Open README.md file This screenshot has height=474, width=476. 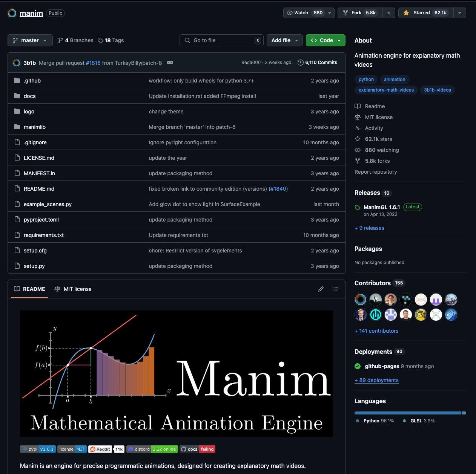pyautogui.click(x=39, y=189)
